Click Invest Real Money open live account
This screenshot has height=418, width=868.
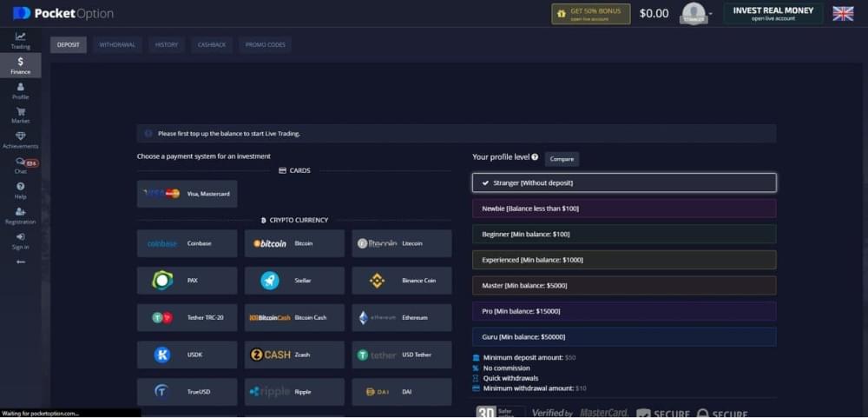pos(773,14)
